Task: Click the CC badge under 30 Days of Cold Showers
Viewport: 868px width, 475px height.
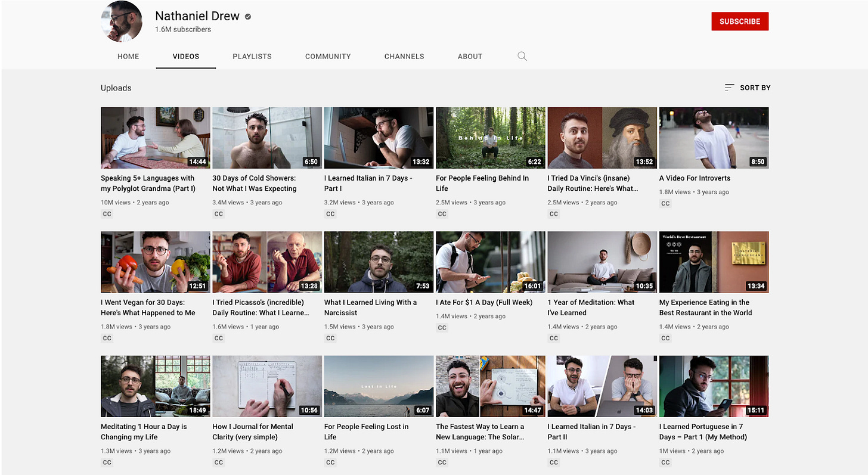Action: pos(219,214)
